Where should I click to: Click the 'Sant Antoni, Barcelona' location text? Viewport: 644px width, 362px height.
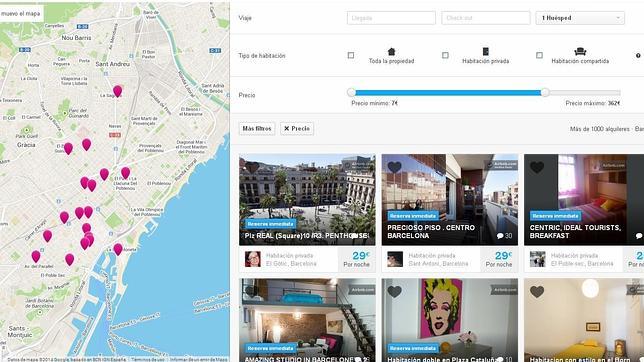(438, 264)
